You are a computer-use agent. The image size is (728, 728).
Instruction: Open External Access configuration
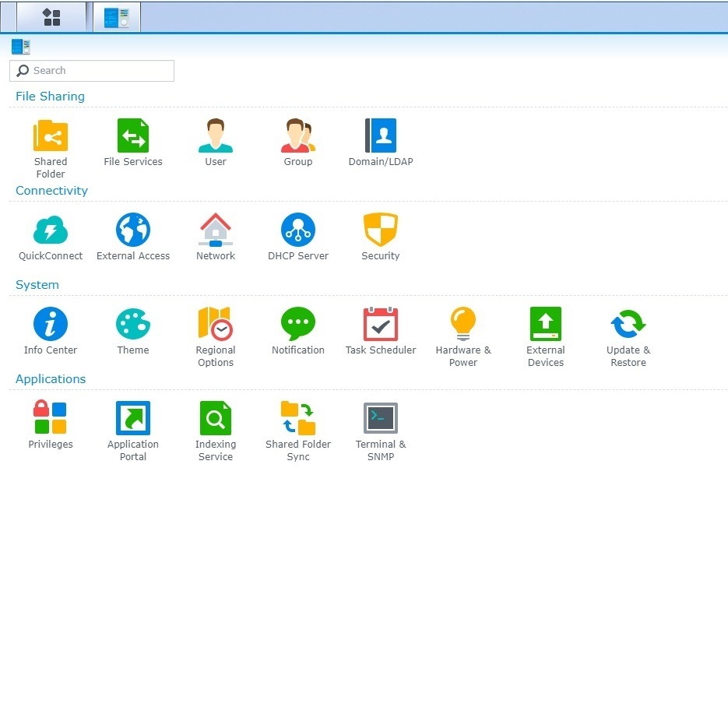pyautogui.click(x=132, y=229)
